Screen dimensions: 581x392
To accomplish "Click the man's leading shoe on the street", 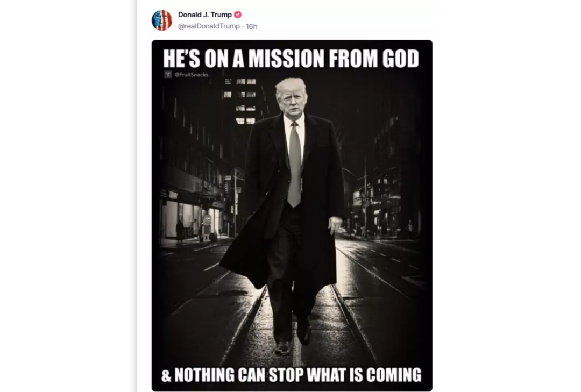I will (x=283, y=348).
